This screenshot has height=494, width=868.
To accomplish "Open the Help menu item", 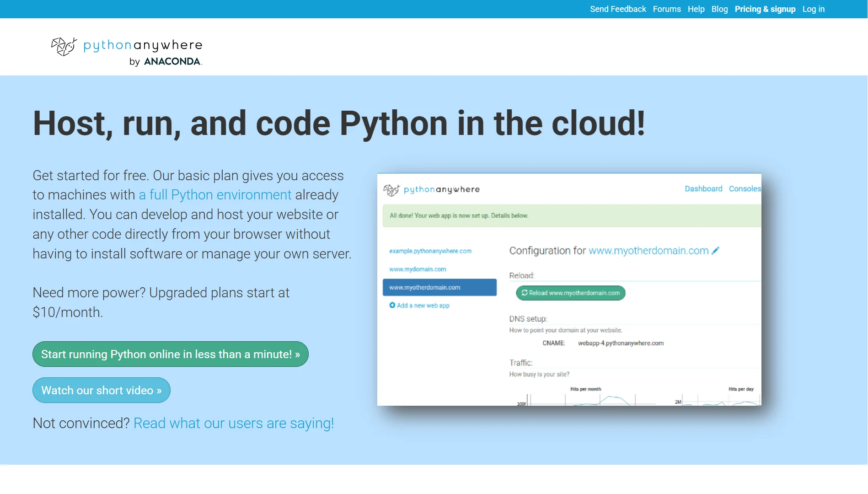I will (696, 9).
